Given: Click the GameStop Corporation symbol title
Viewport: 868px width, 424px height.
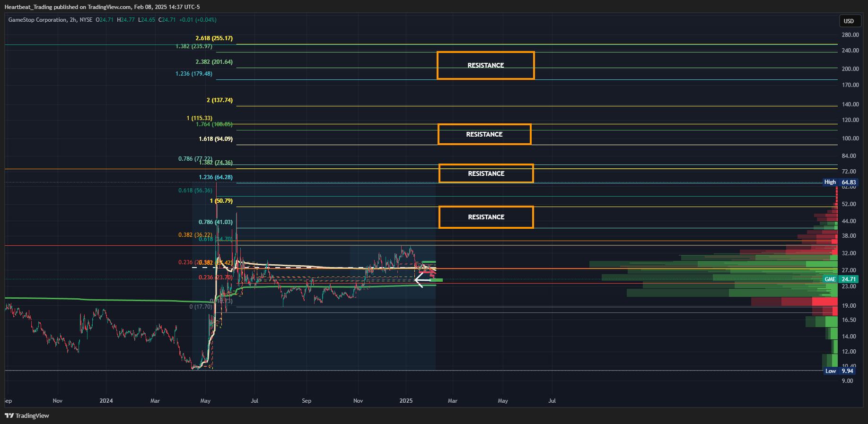Looking at the screenshot, I should (x=37, y=20).
